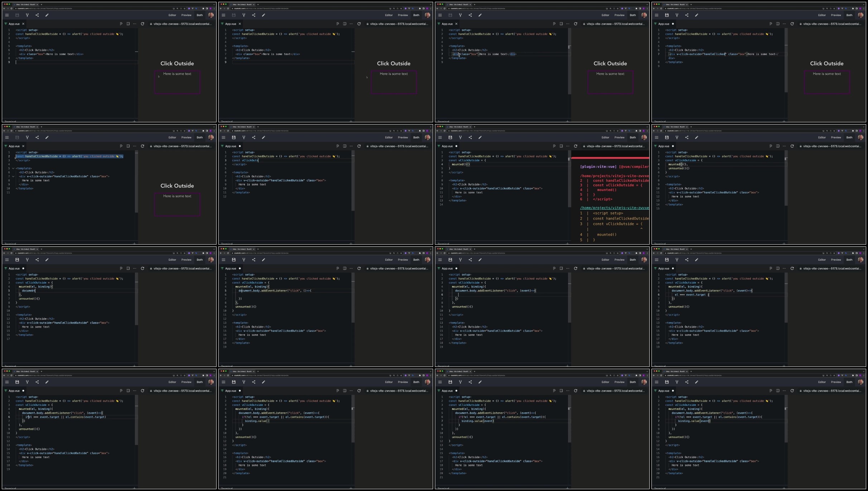Click the misspelled 'documebt' code text
Screen dimensions: 868x491
pyautogui.click(x=29, y=291)
